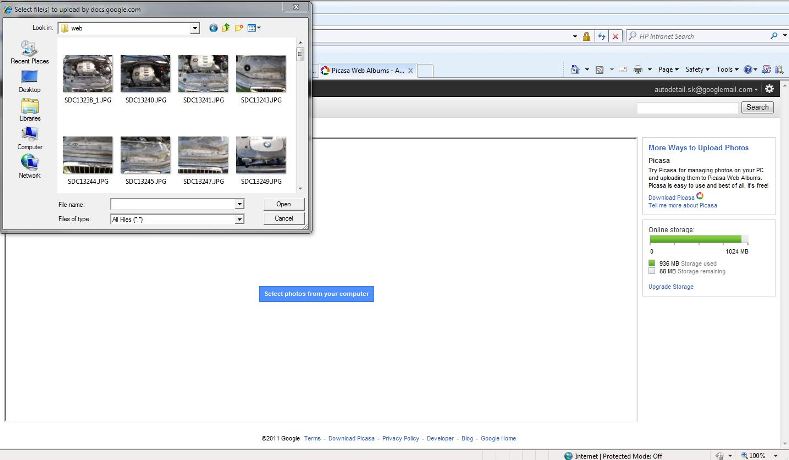Click the Picasa page search text box
This screenshot has width=789, height=460.
pyautogui.click(x=687, y=108)
